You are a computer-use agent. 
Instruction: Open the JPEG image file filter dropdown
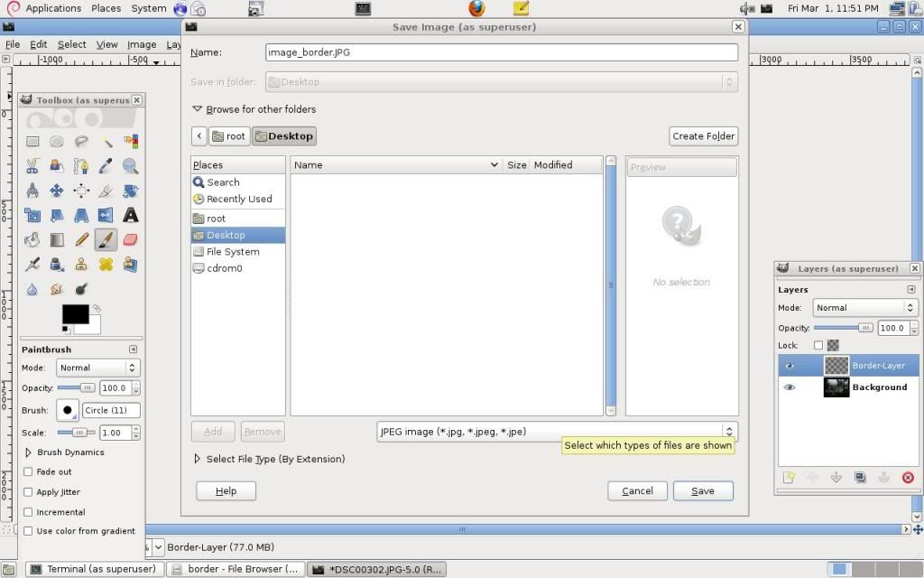click(557, 432)
